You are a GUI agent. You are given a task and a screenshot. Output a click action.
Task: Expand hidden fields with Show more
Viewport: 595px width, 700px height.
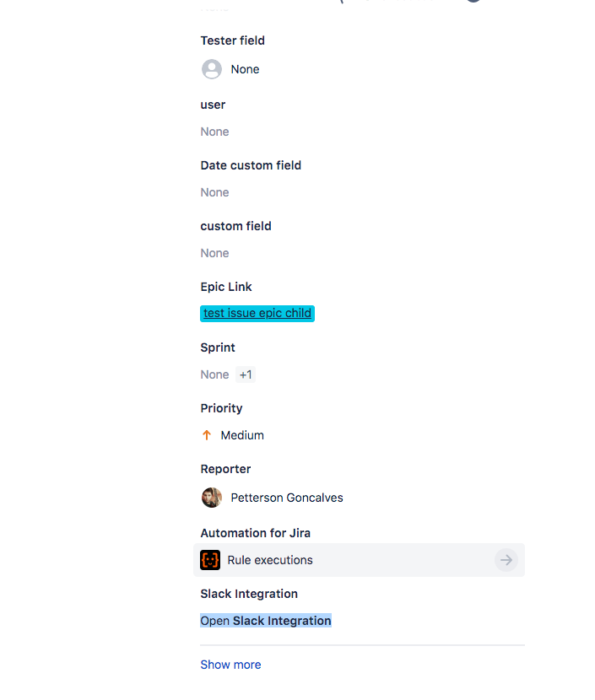pos(230,665)
